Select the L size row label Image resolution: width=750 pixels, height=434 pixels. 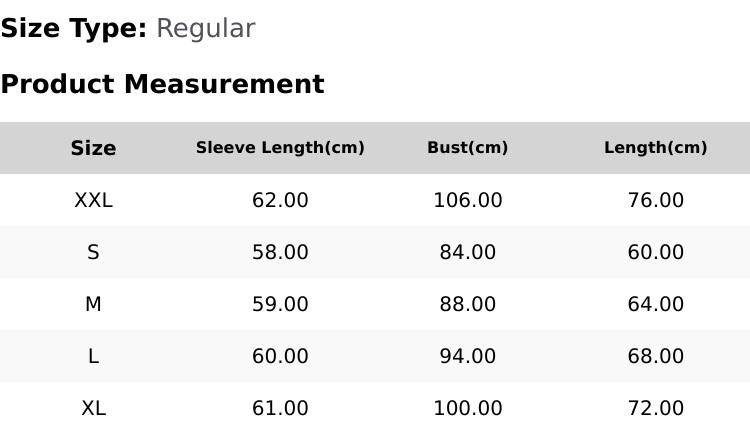93,356
